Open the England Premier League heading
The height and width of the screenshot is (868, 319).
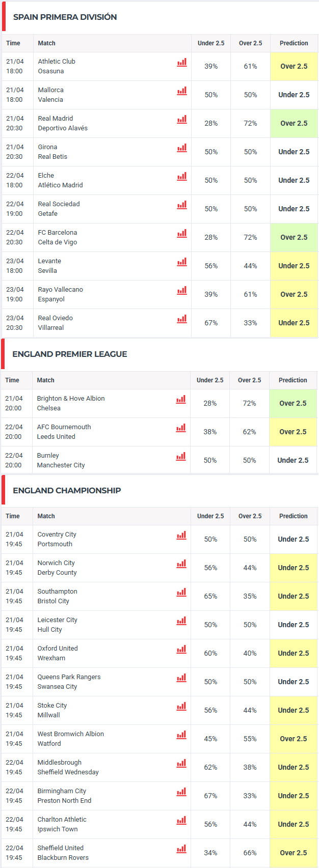click(69, 354)
